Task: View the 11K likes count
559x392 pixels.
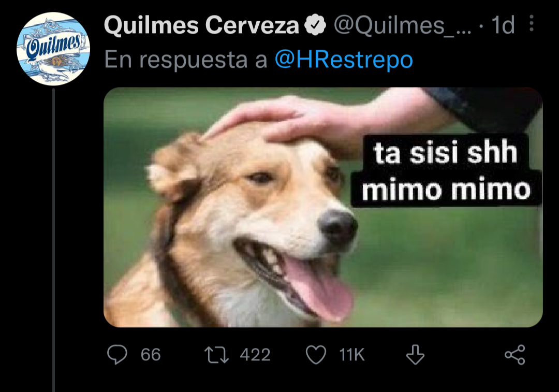Action: click(351, 355)
